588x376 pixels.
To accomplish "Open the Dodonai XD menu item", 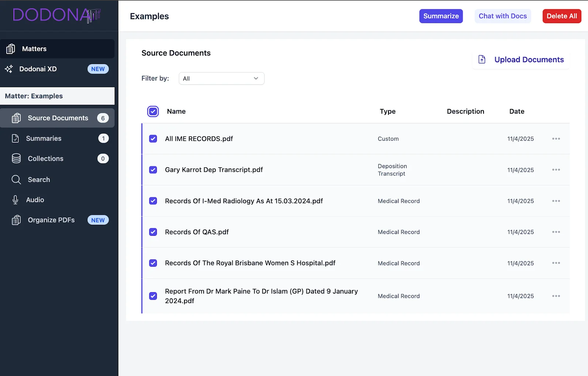I will pyautogui.click(x=38, y=69).
